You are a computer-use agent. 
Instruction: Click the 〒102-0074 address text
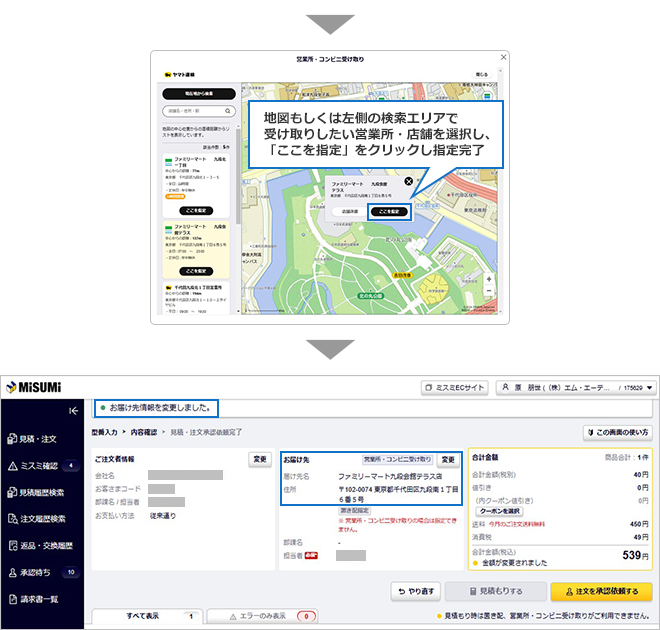click(398, 494)
